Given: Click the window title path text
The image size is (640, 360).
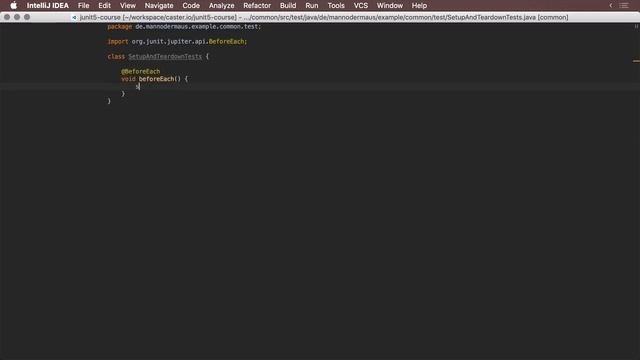Looking at the screenshot, I should [x=324, y=17].
